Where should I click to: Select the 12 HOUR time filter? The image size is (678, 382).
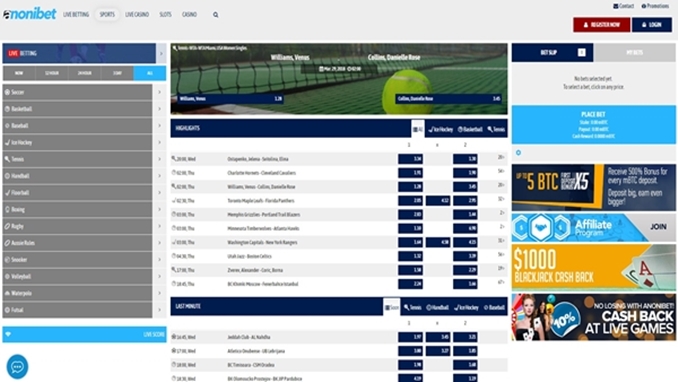click(52, 73)
